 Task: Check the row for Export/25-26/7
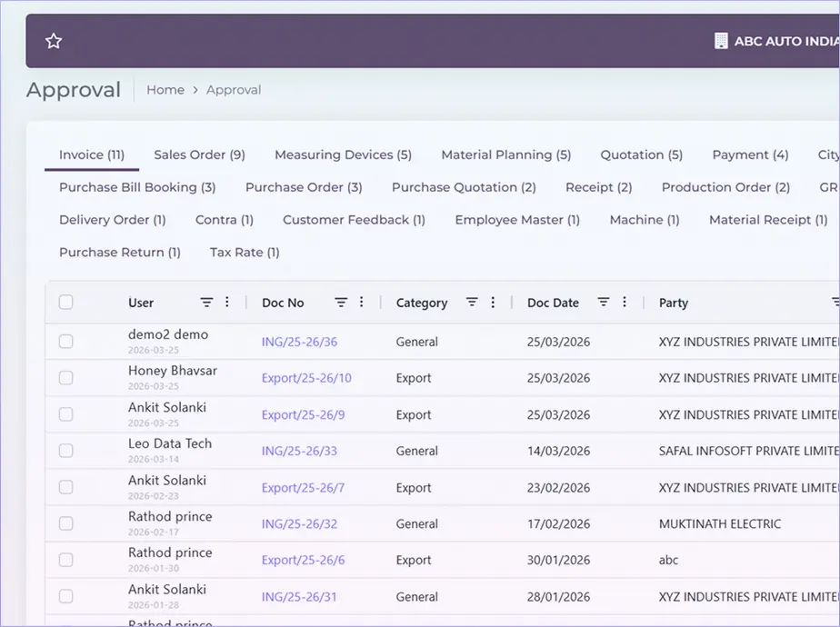click(x=65, y=487)
